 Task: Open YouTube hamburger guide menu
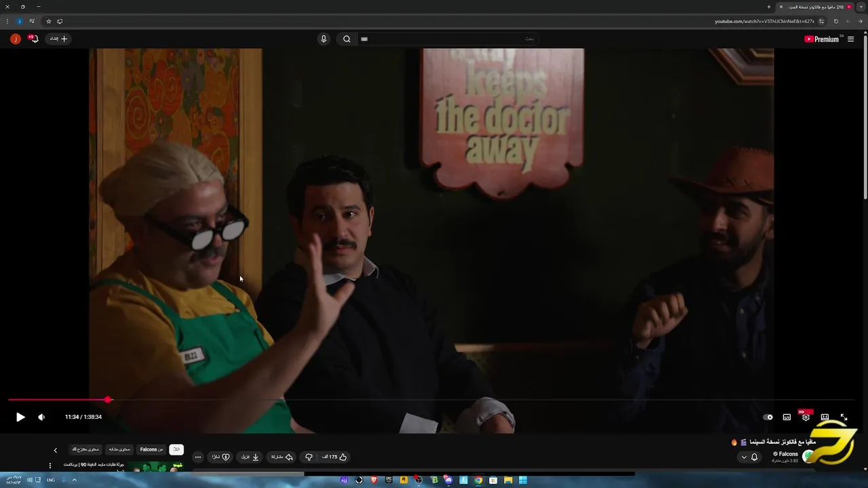click(x=850, y=39)
